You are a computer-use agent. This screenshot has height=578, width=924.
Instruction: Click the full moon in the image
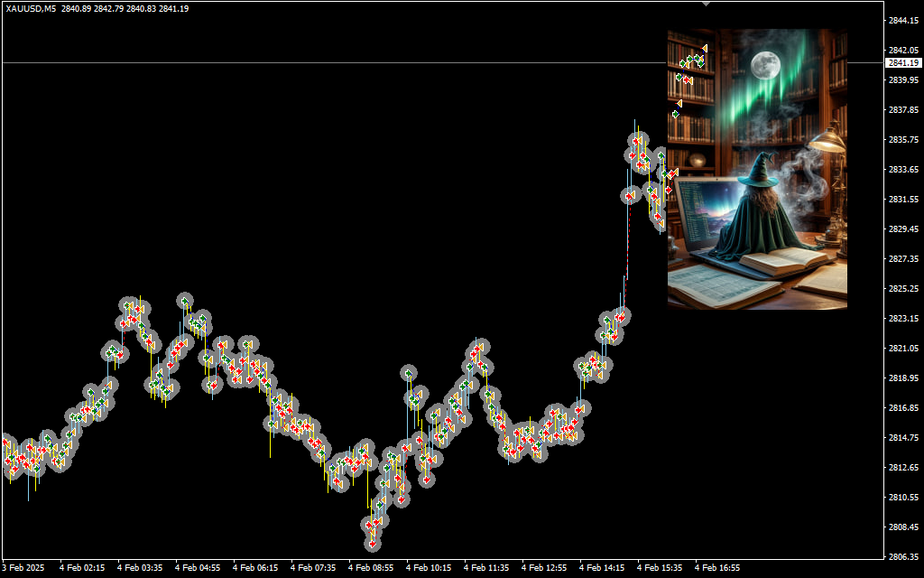point(764,64)
